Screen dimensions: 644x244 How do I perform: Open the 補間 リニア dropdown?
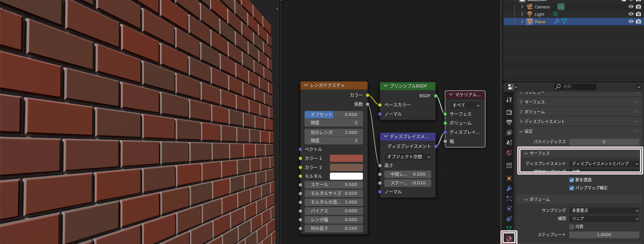click(604, 219)
